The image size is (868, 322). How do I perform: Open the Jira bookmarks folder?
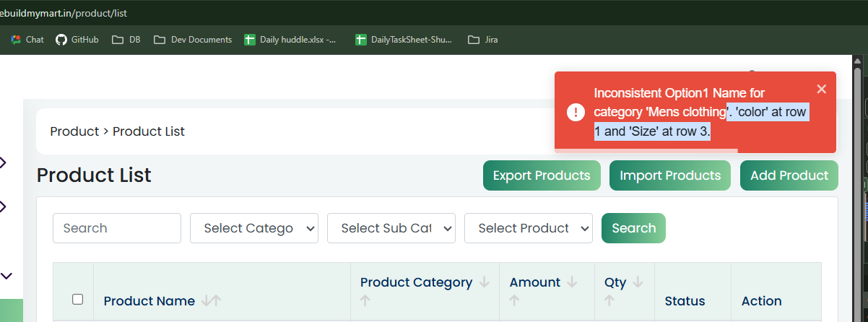483,40
